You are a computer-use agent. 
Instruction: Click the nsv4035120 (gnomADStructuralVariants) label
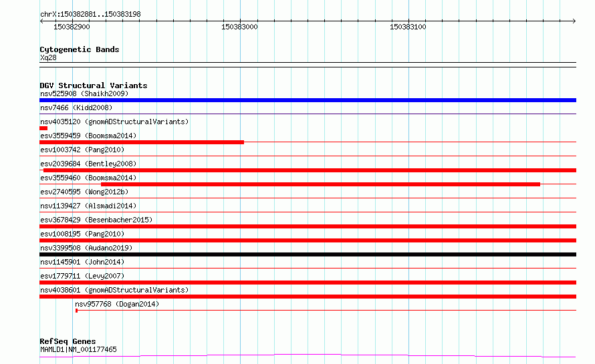point(114,122)
